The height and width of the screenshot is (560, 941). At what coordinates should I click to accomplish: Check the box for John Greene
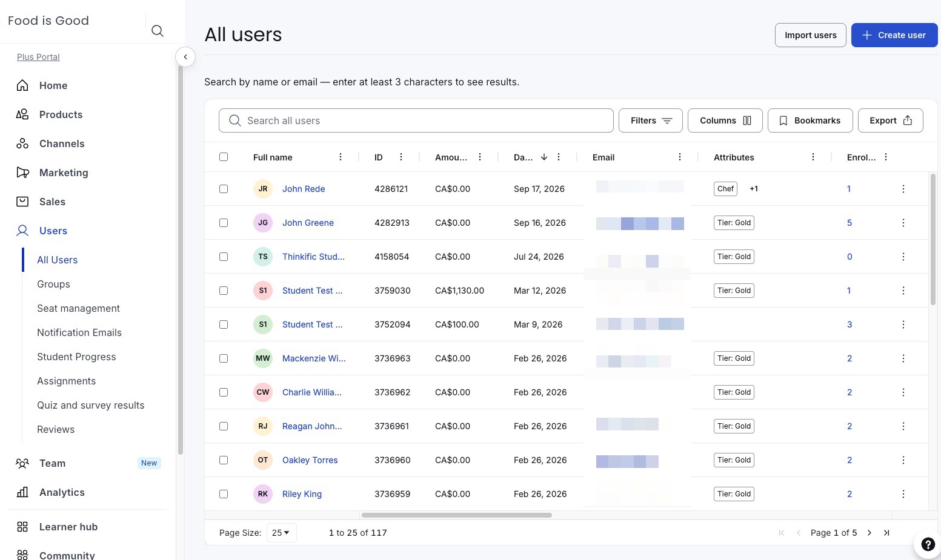(224, 223)
